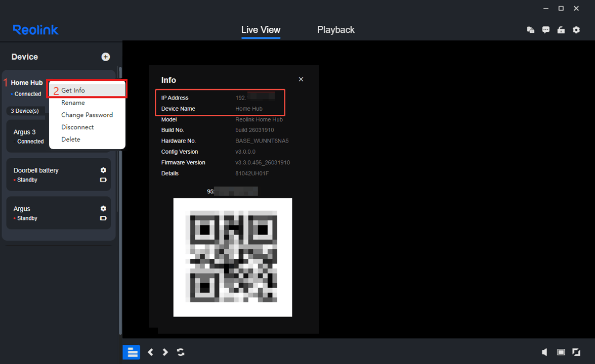Switch to the Live View tab
This screenshot has height=364, width=595.
[261, 30]
